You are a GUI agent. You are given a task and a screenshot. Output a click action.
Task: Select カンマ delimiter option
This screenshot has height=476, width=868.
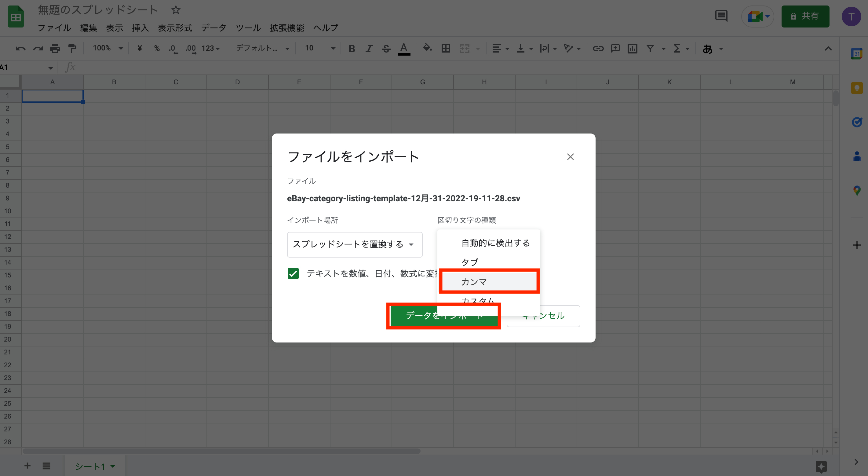pos(489,282)
